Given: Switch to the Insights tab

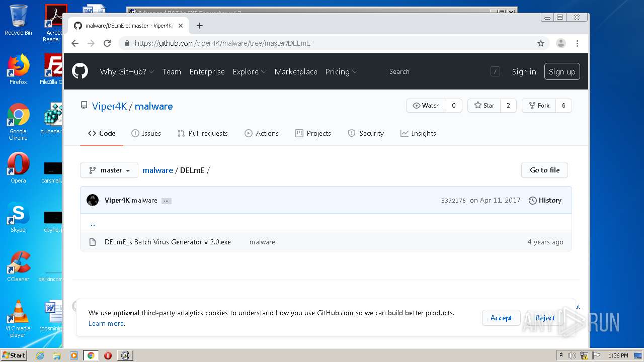Looking at the screenshot, I should [418, 133].
